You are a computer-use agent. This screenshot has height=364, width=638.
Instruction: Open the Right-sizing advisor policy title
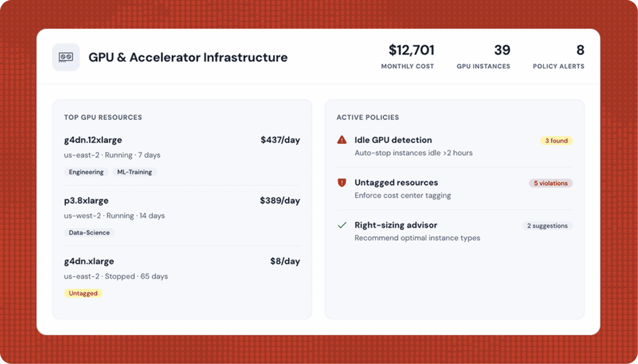395,225
